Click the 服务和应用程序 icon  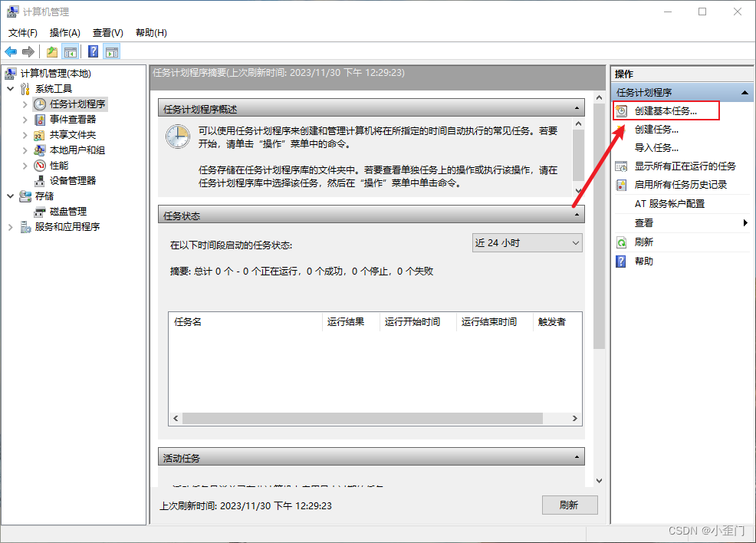tap(25, 227)
